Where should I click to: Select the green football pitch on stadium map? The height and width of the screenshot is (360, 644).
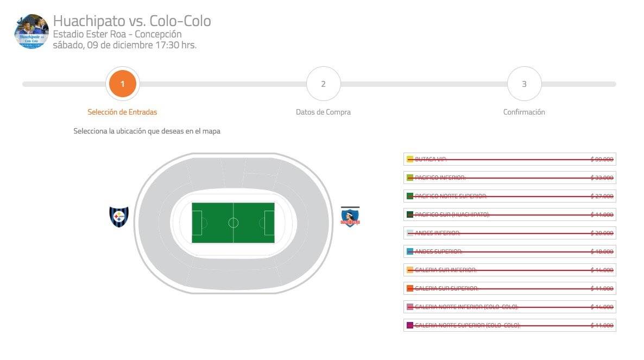pyautogui.click(x=233, y=223)
